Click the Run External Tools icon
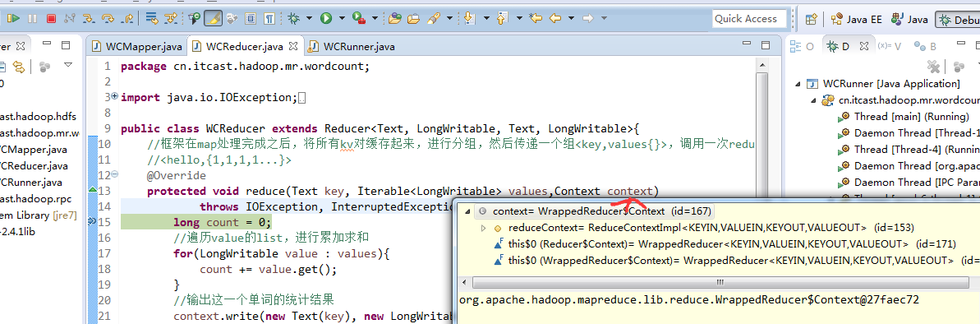The width and height of the screenshot is (980, 324). click(x=359, y=19)
